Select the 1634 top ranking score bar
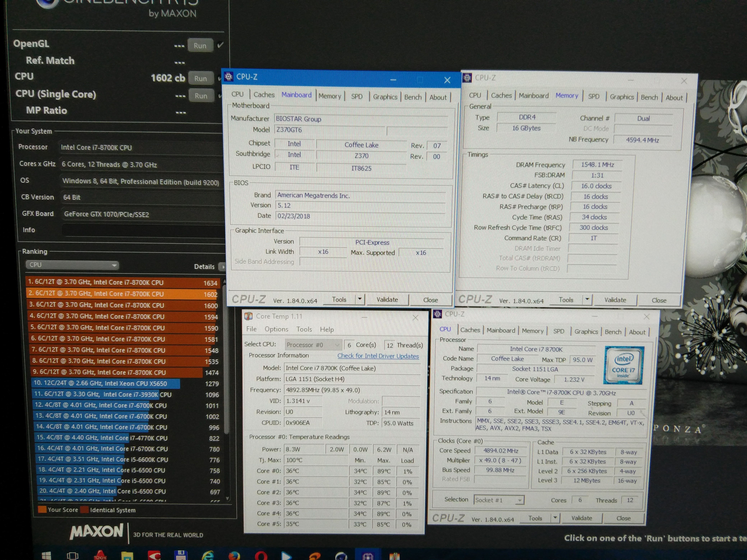 pos(123,283)
